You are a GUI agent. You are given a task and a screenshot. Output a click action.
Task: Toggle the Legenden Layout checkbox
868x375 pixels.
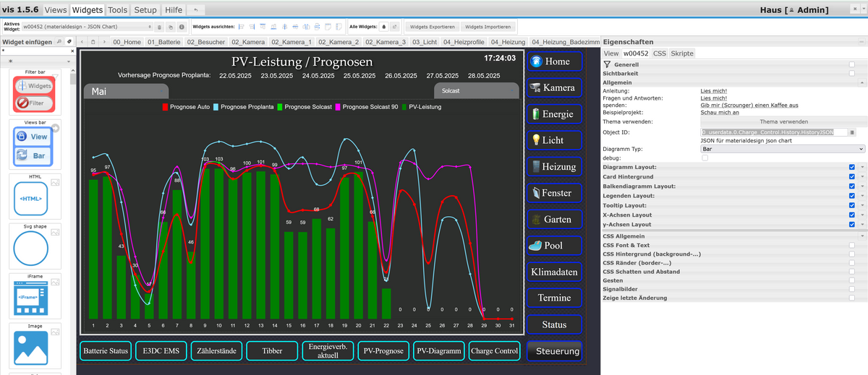tap(852, 196)
